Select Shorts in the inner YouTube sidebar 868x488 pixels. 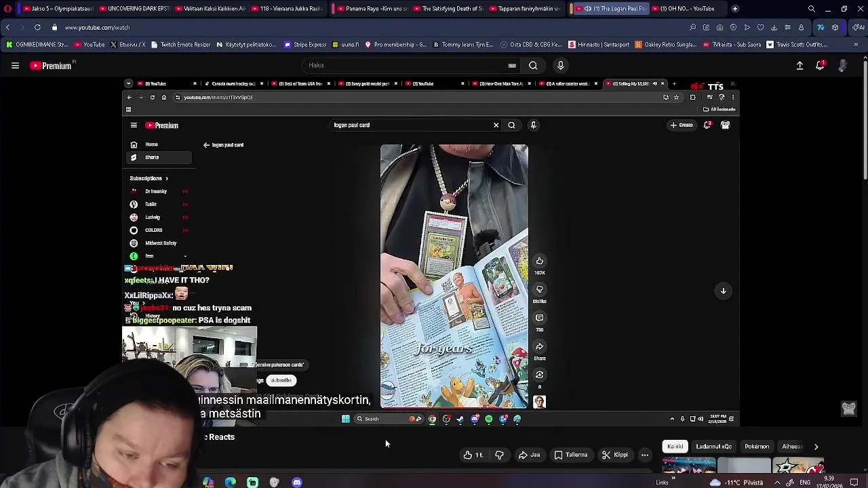[158, 157]
